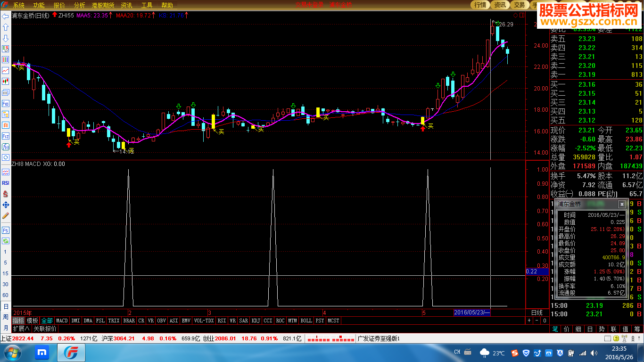Open the 报价 menu
The image size is (644, 362).
tap(59, 5)
